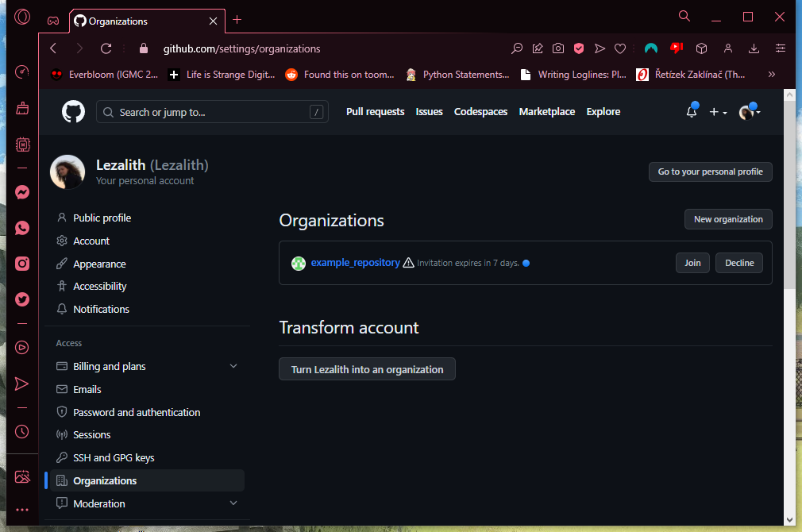Screen dimensions: 802x532
Task: Join the example_repository organization
Action: pos(692,263)
